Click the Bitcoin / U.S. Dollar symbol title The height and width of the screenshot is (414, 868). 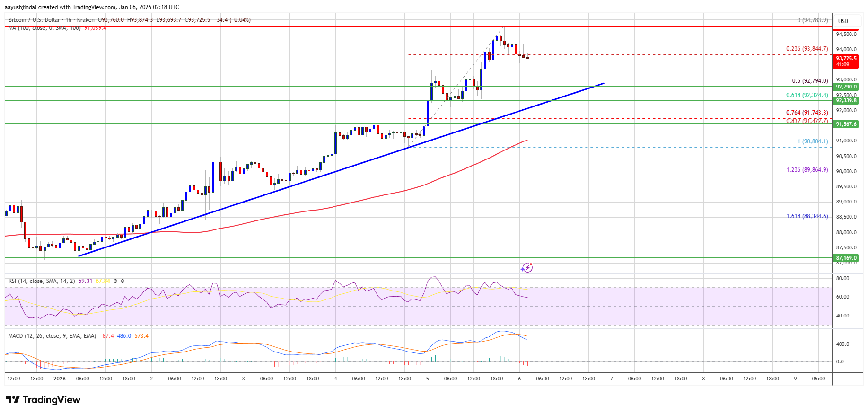34,20
